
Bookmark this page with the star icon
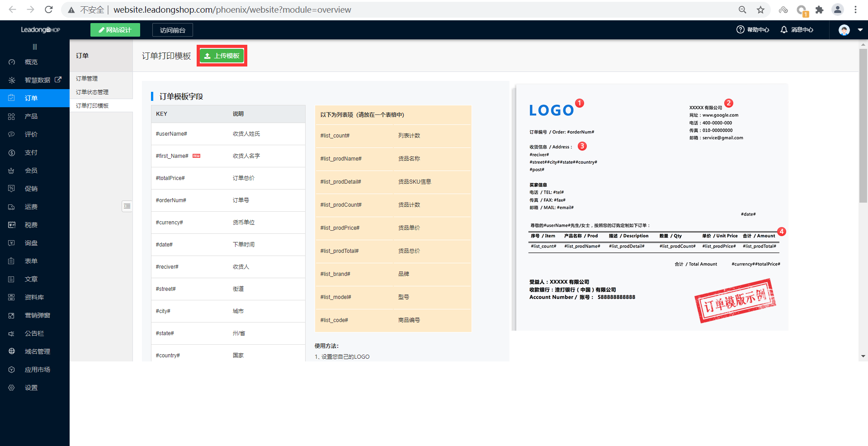coord(761,9)
